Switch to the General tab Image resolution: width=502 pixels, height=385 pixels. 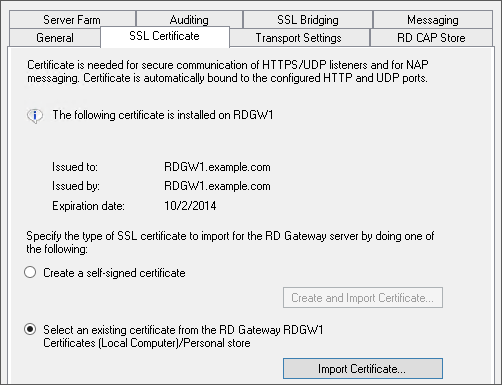(x=55, y=38)
